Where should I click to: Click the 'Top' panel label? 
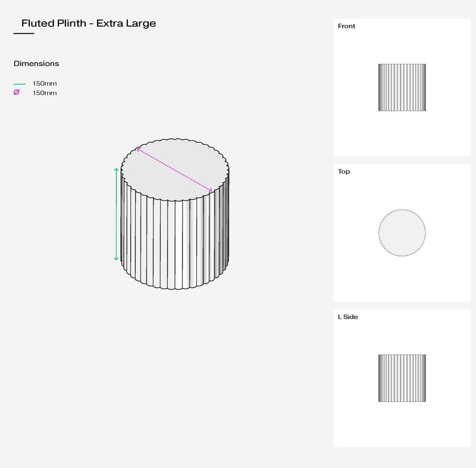tap(344, 171)
